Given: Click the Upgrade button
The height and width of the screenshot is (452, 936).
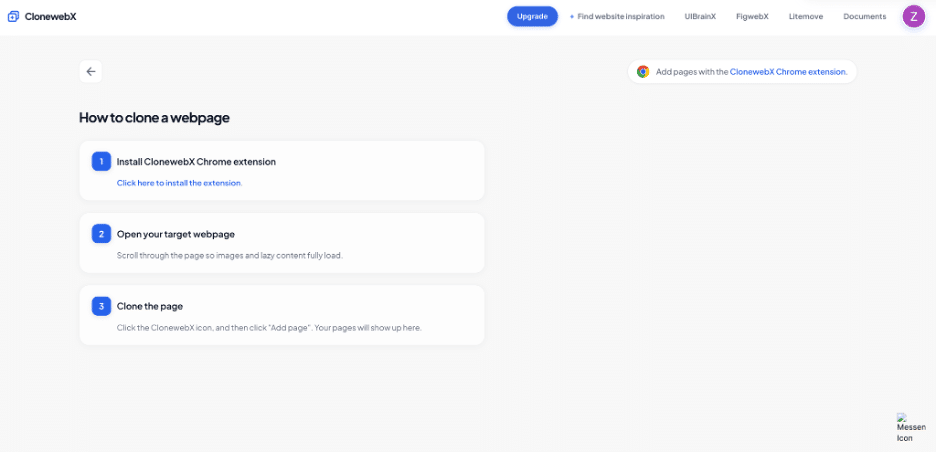Looking at the screenshot, I should click(x=532, y=16).
